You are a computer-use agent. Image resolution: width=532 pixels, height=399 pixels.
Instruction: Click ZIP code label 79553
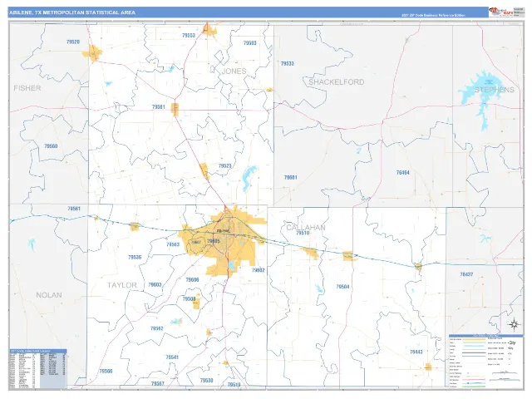pos(189,35)
